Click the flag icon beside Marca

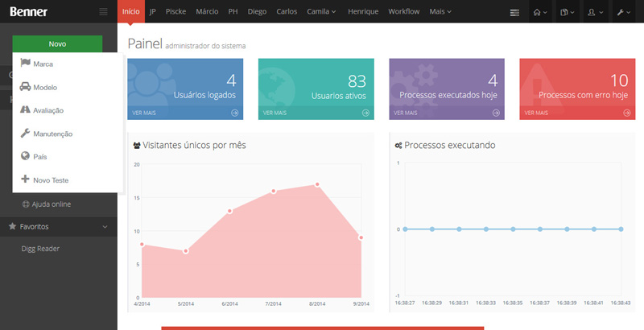26,63
